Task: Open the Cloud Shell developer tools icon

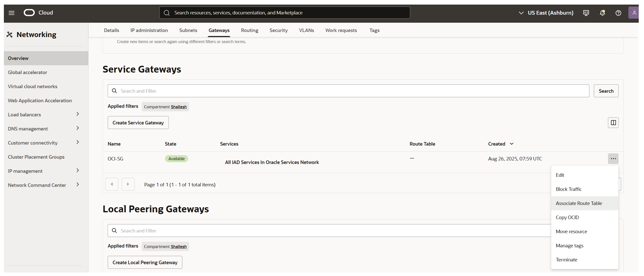Action: pyautogui.click(x=586, y=13)
